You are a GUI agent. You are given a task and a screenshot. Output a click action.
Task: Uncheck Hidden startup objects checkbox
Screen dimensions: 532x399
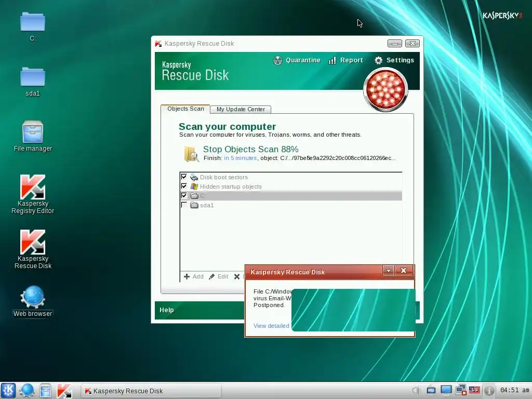[184, 187]
